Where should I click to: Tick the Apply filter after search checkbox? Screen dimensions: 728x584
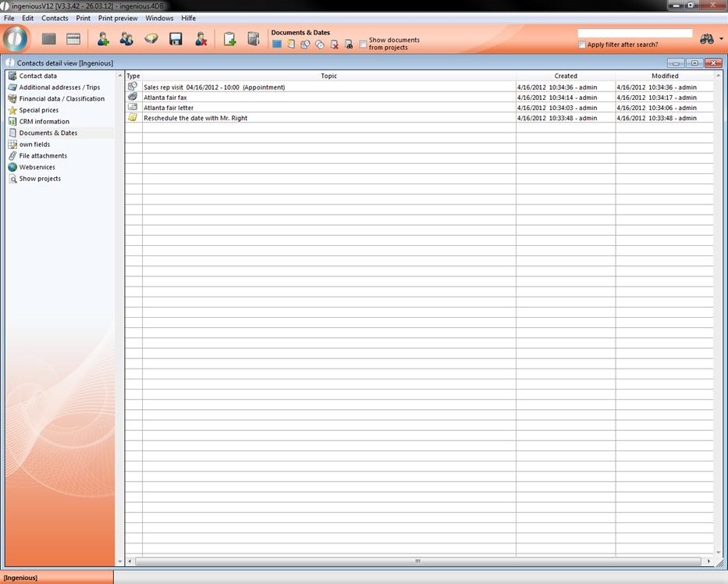[x=582, y=45]
